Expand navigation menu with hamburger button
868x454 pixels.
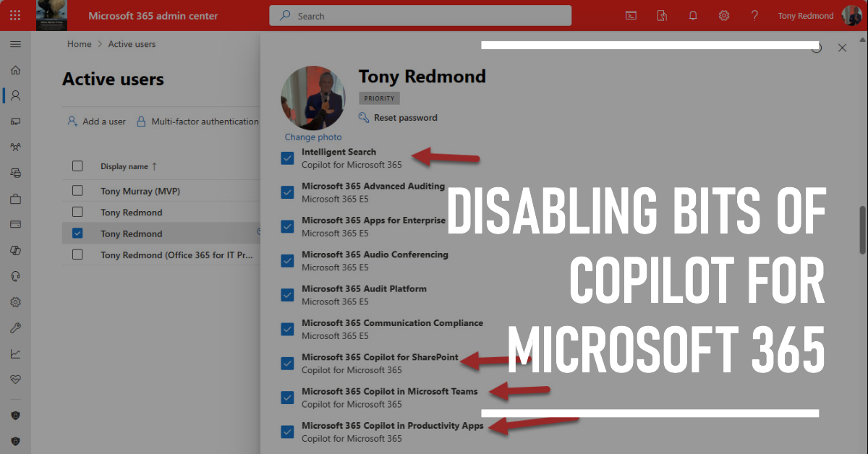[15, 44]
